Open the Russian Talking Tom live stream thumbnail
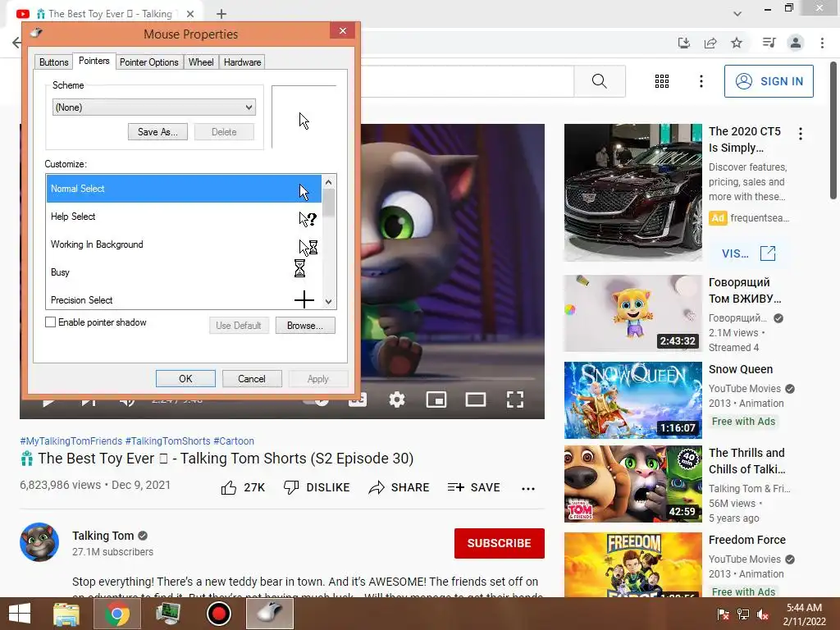 click(632, 313)
